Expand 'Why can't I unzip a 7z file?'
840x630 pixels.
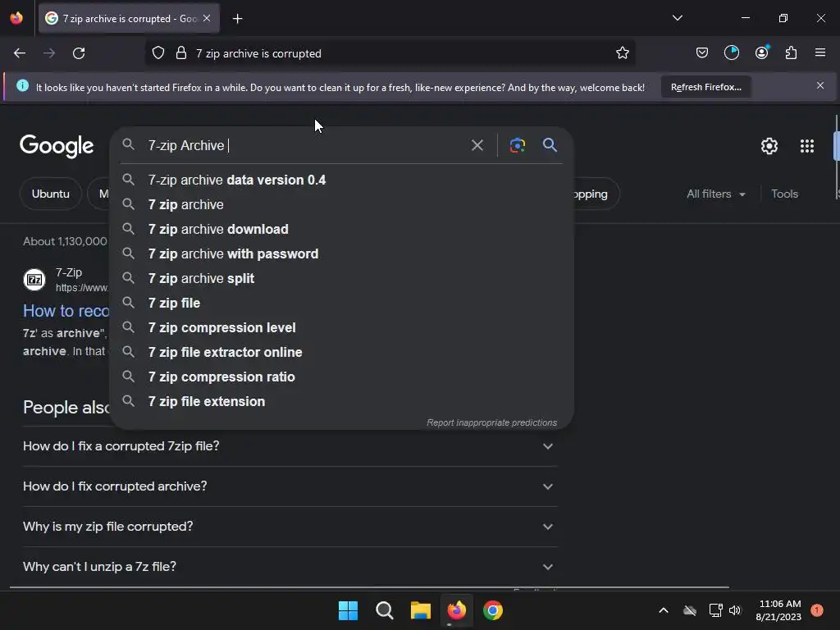(290, 567)
